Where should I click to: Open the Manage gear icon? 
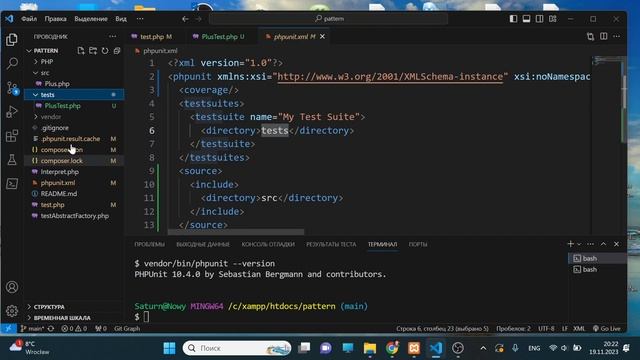(x=12, y=311)
